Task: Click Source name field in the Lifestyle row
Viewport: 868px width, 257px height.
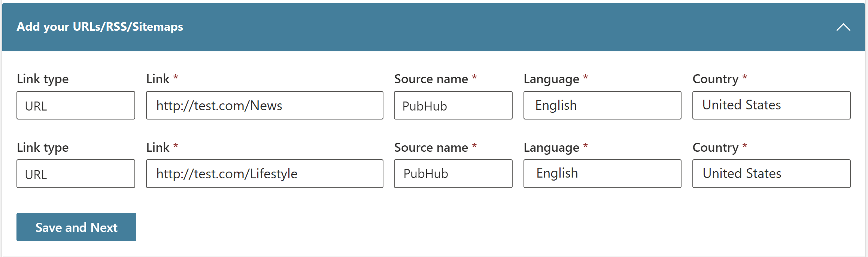Action: (x=453, y=174)
